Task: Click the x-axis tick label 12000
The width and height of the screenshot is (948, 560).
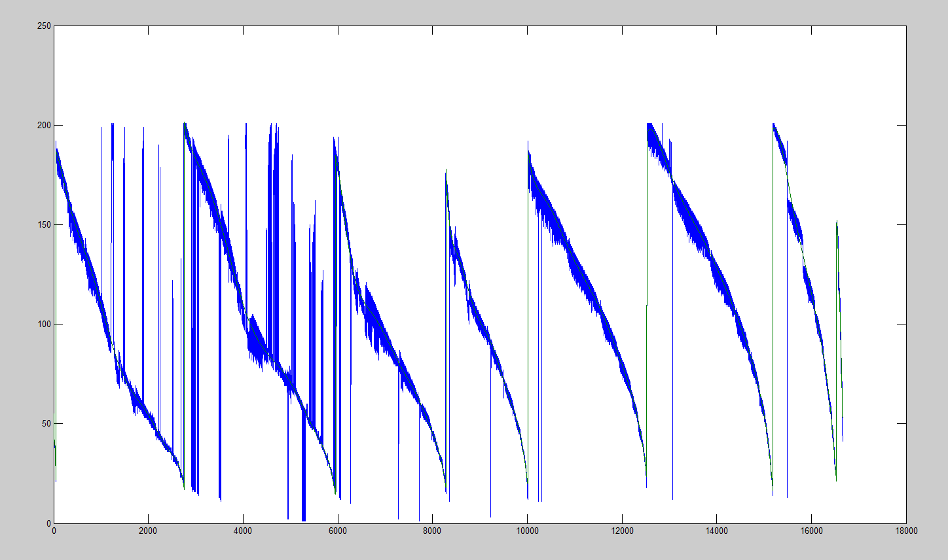Action: pos(622,532)
